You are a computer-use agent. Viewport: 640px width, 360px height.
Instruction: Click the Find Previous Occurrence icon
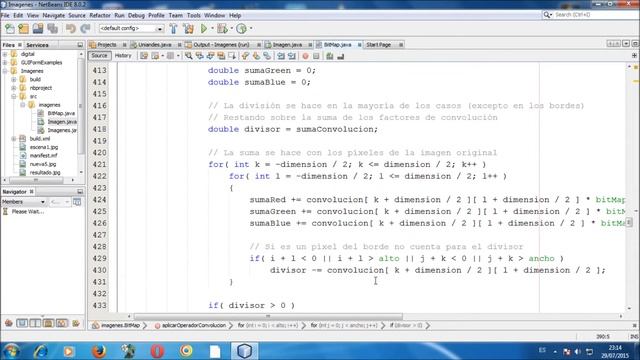pyautogui.click(x=200, y=56)
